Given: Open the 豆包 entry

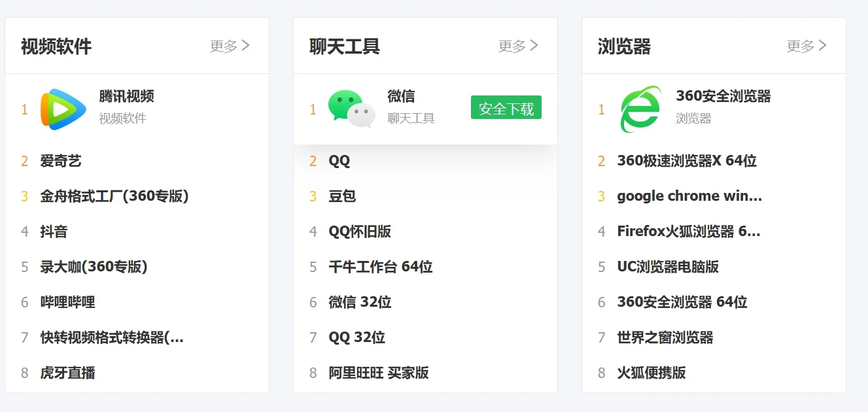Looking at the screenshot, I should click(342, 196).
